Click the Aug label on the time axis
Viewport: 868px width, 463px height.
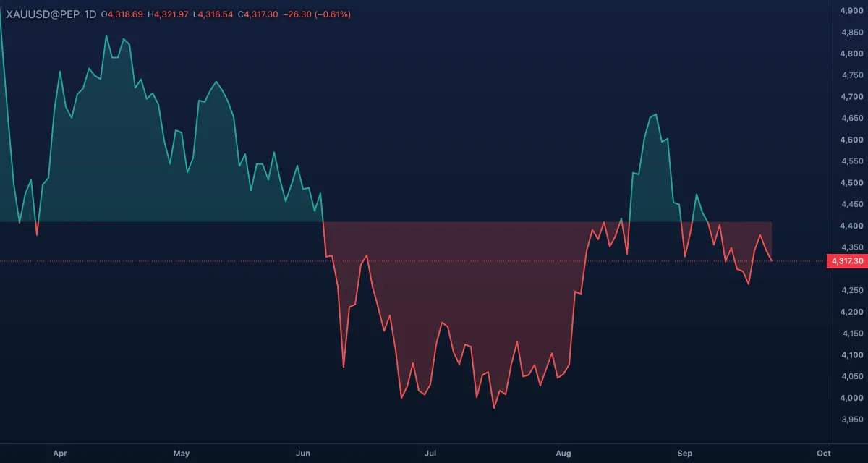[x=563, y=454]
